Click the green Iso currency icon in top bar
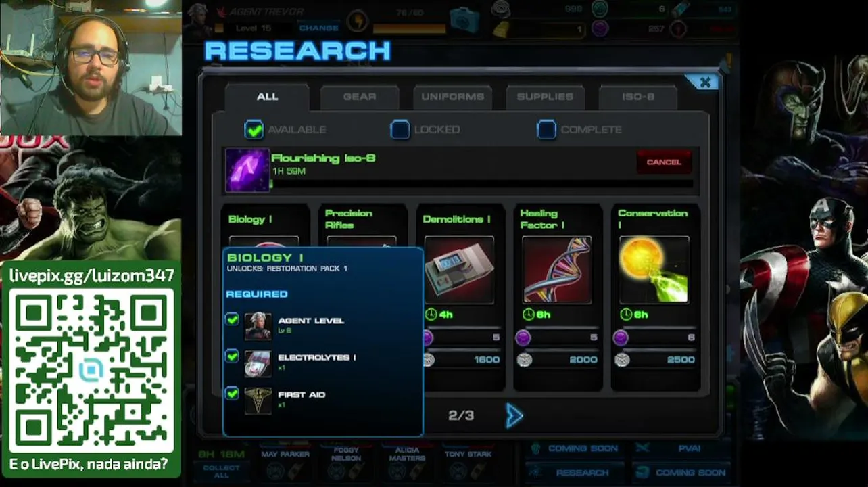 click(x=600, y=8)
